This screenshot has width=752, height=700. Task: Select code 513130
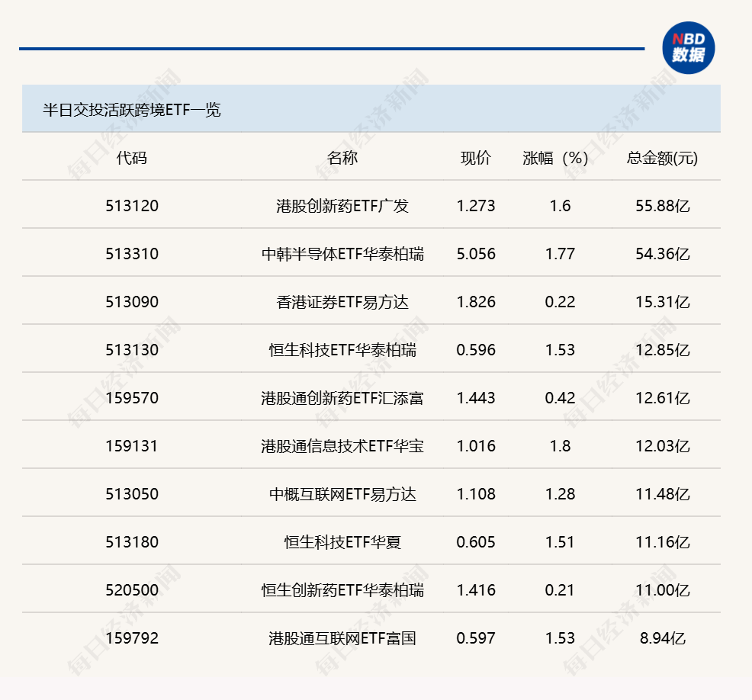pyautogui.click(x=132, y=349)
